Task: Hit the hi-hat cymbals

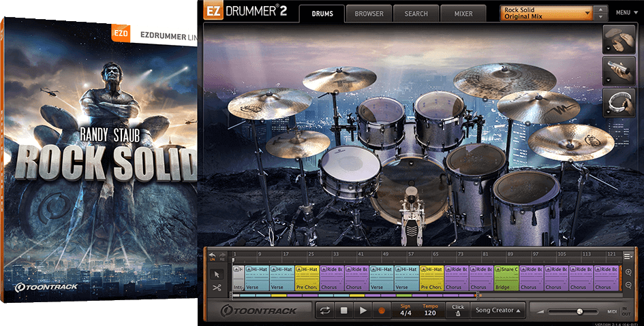Action: tap(298, 144)
